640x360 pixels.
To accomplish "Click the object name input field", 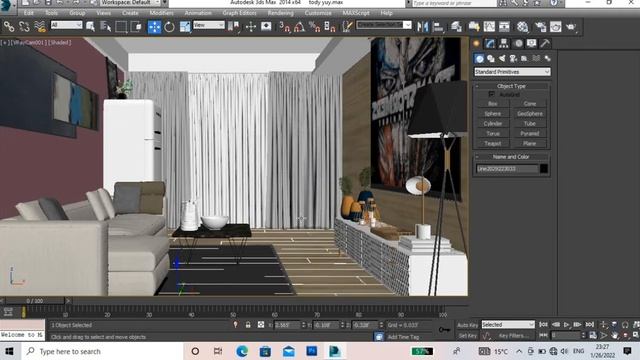I will point(507,169).
